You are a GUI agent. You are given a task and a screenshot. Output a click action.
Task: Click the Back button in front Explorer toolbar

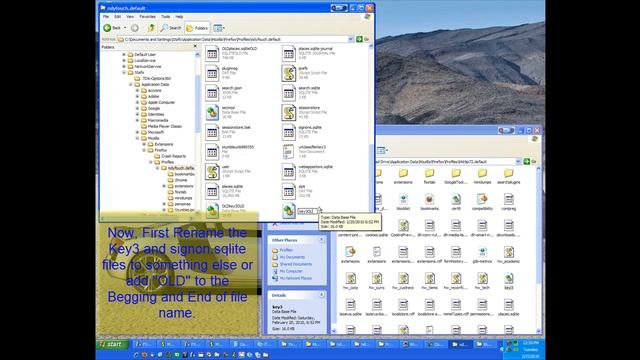click(112, 28)
